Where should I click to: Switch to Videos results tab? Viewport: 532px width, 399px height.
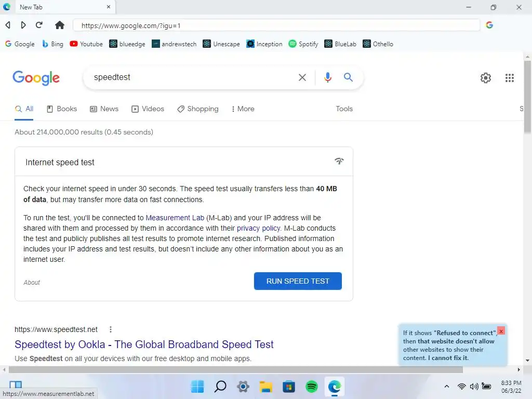click(x=148, y=109)
